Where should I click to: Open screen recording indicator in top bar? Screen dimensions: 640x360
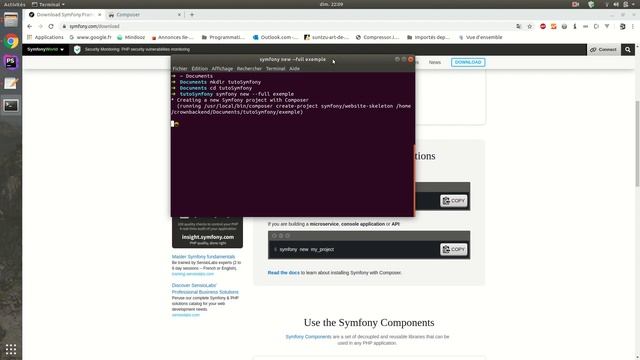tap(576, 4)
